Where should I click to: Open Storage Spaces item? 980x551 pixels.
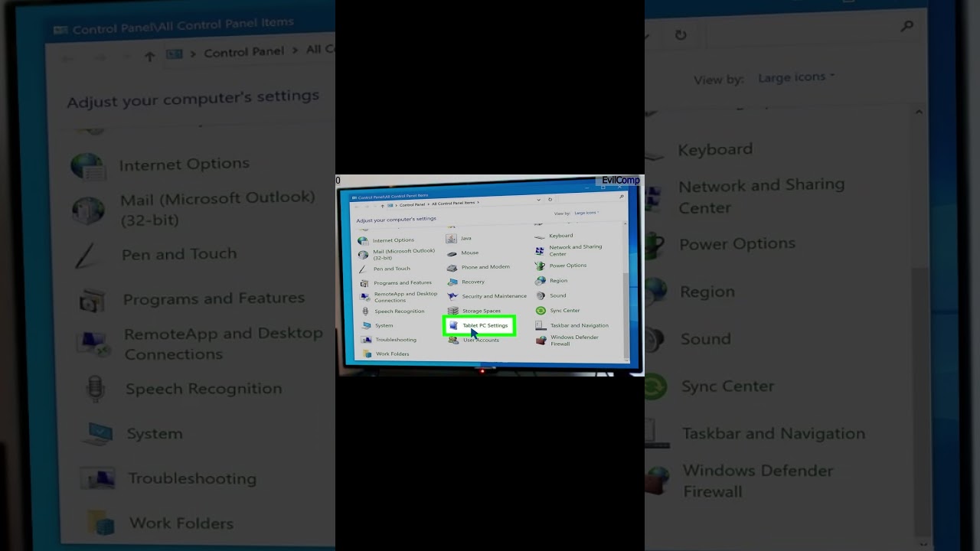coord(474,311)
